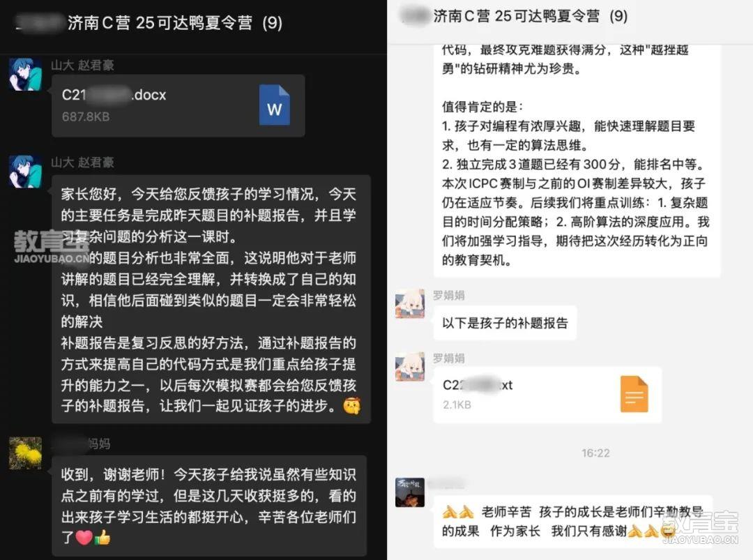Click the message 以下是孩子的补题报告
This screenshot has height=560, width=753.
pos(505,323)
